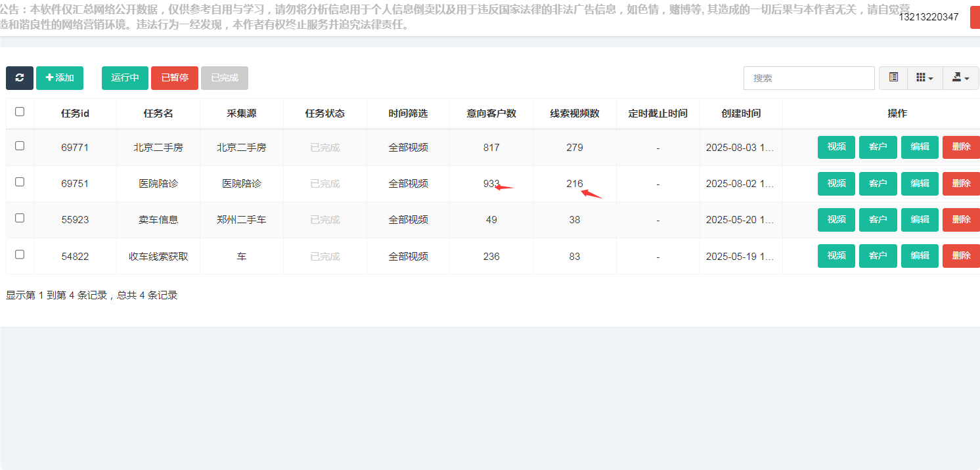Viewport: 980px width, 470px height.
Task: Click the 意向客户数 column header
Action: coord(491,114)
